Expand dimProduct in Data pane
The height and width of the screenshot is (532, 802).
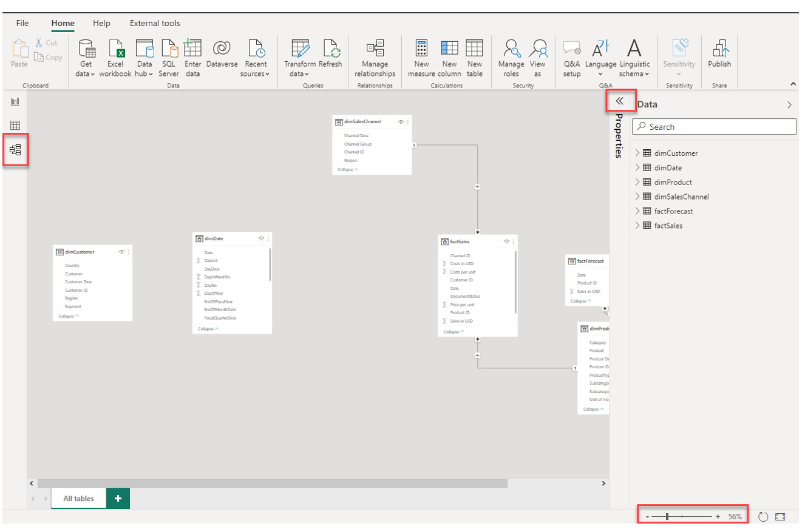(x=637, y=182)
